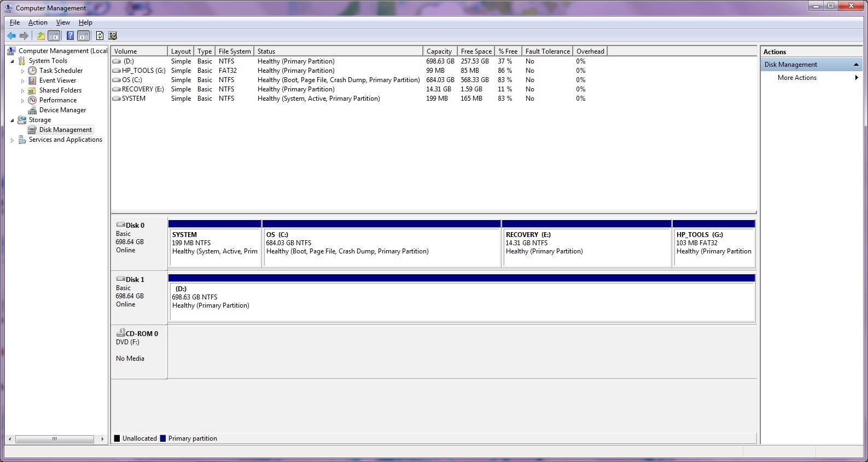
Task: Sort by the Volume column header
Action: click(x=139, y=51)
